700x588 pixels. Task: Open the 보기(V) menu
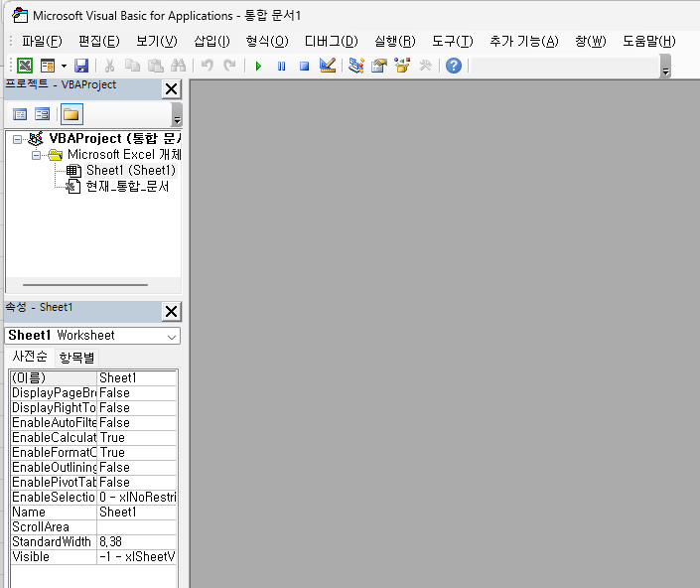point(156,41)
